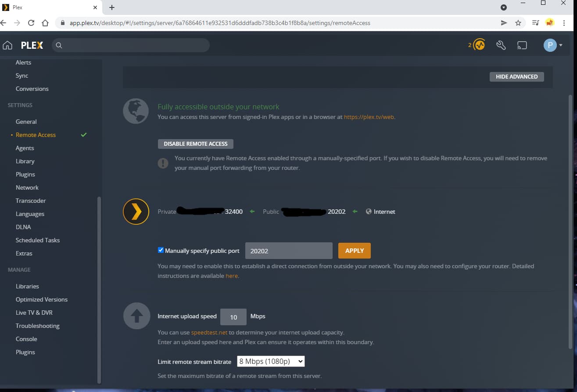Open Transcoder settings in the sidebar
The width and height of the screenshot is (577, 392).
click(x=31, y=201)
